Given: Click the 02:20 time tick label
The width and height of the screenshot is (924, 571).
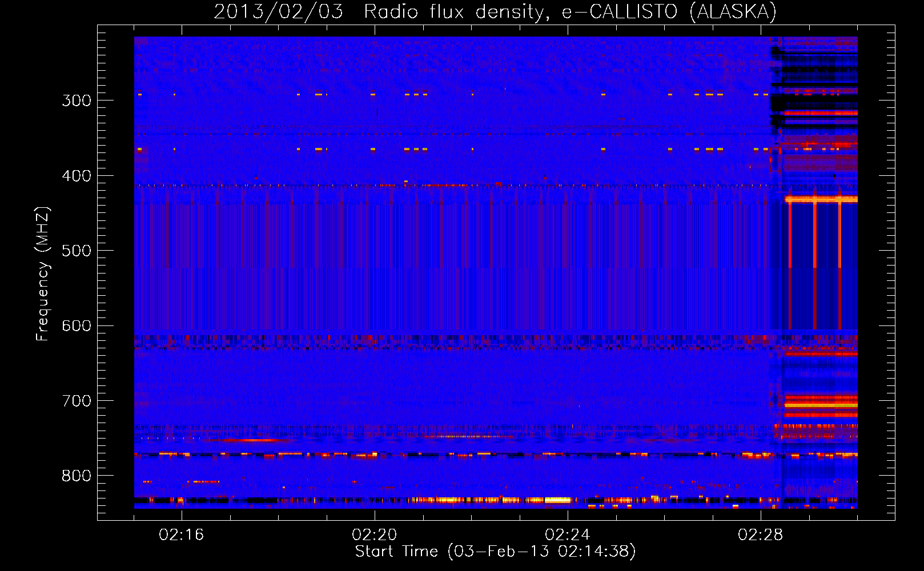Looking at the screenshot, I should pyautogui.click(x=375, y=535).
